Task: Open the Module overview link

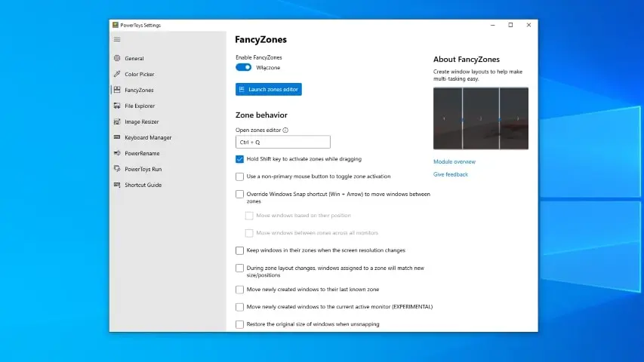Action: (454, 161)
